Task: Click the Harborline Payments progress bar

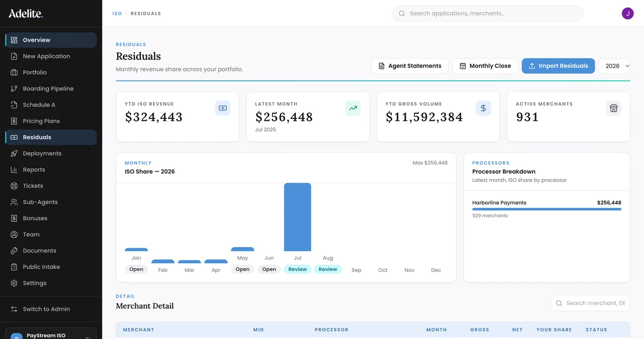Action: pyautogui.click(x=547, y=209)
